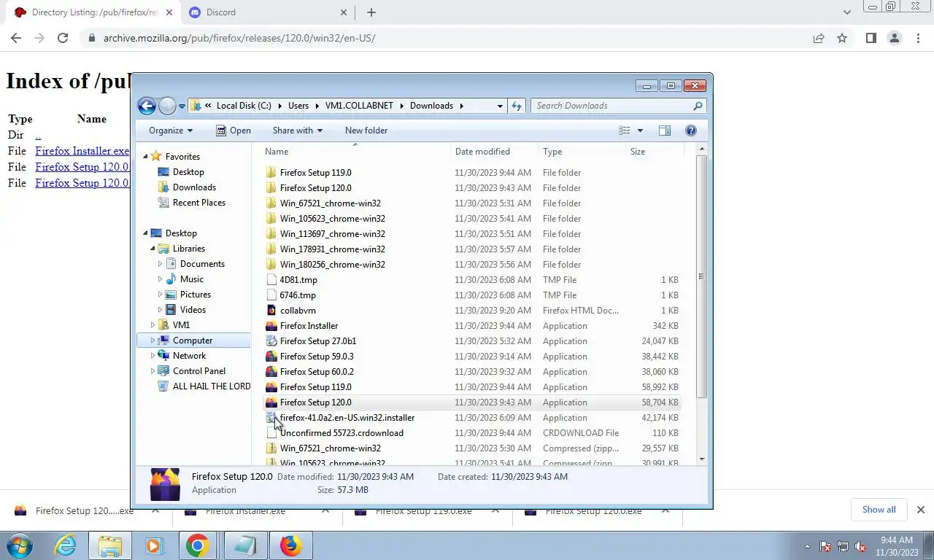Switch to the Directory Listing browser tab
Image resolution: width=934 pixels, height=560 pixels.
point(95,12)
